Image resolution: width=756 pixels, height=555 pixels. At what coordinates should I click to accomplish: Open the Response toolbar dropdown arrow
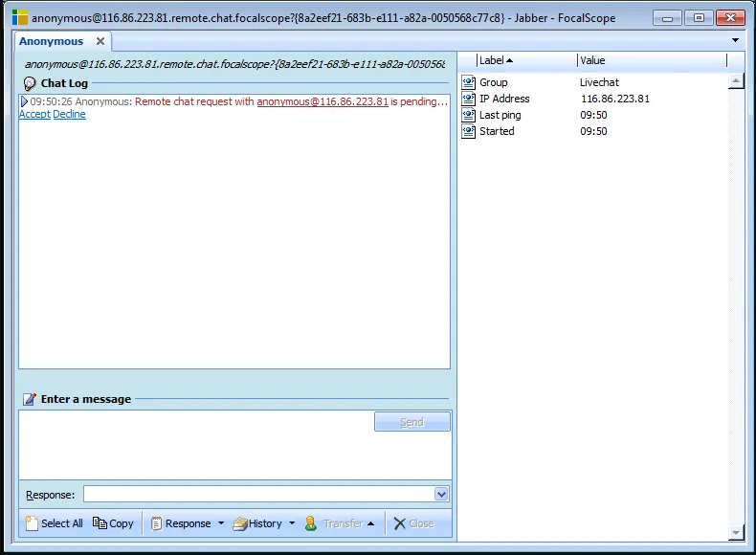click(x=221, y=523)
